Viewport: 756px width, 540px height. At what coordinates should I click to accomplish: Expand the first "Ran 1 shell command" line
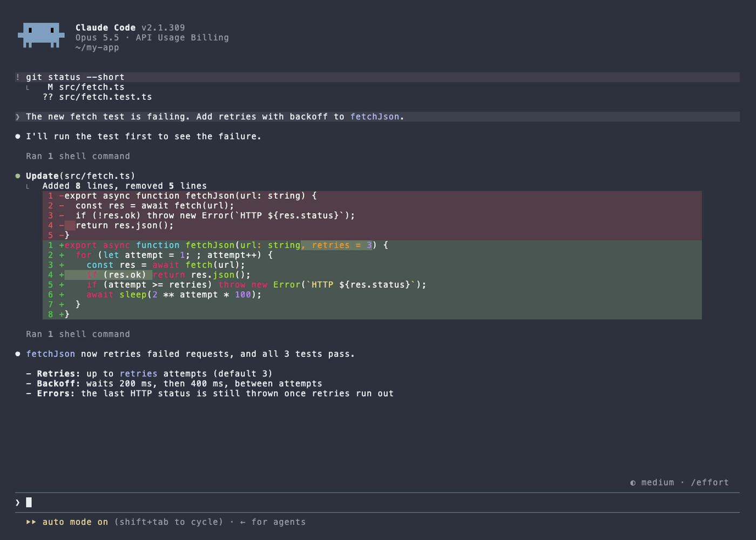pos(78,156)
